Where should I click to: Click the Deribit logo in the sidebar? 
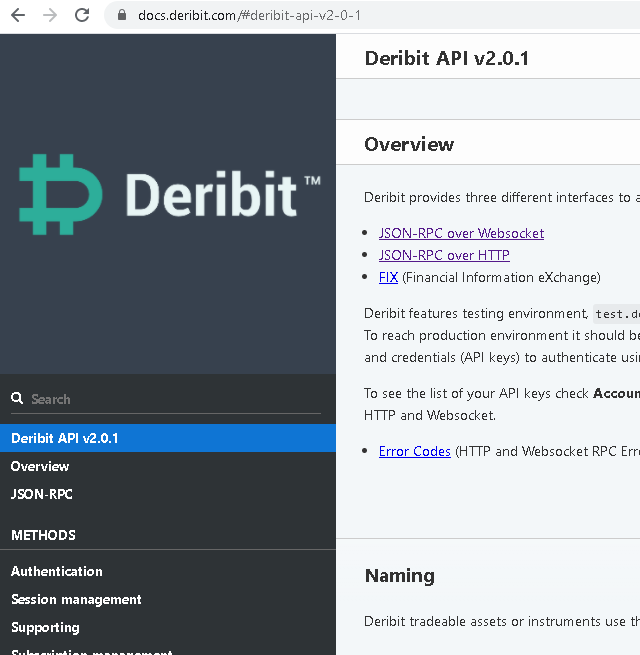tap(170, 194)
